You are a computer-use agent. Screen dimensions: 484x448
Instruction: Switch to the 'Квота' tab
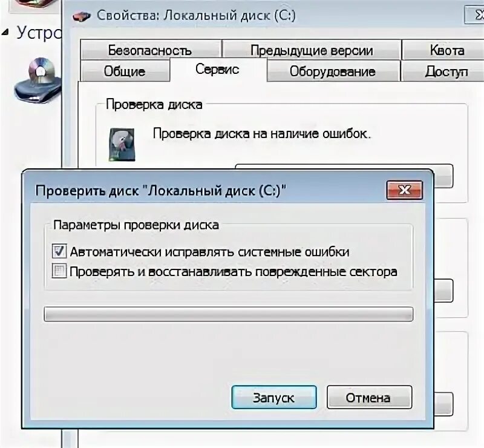pyautogui.click(x=443, y=50)
